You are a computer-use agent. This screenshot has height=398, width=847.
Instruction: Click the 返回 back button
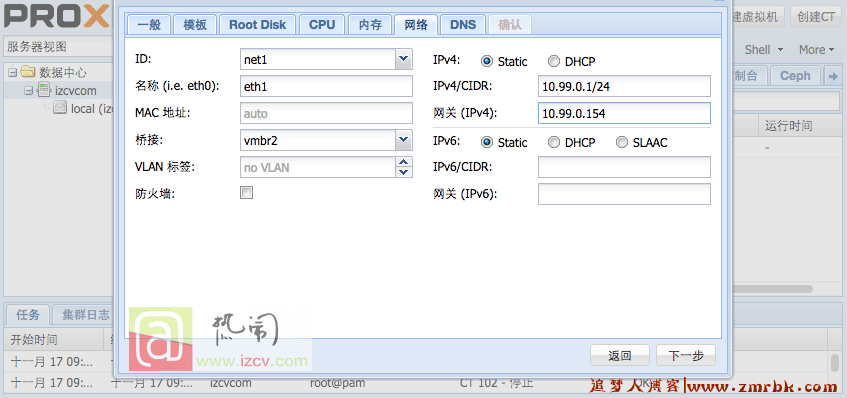point(620,355)
